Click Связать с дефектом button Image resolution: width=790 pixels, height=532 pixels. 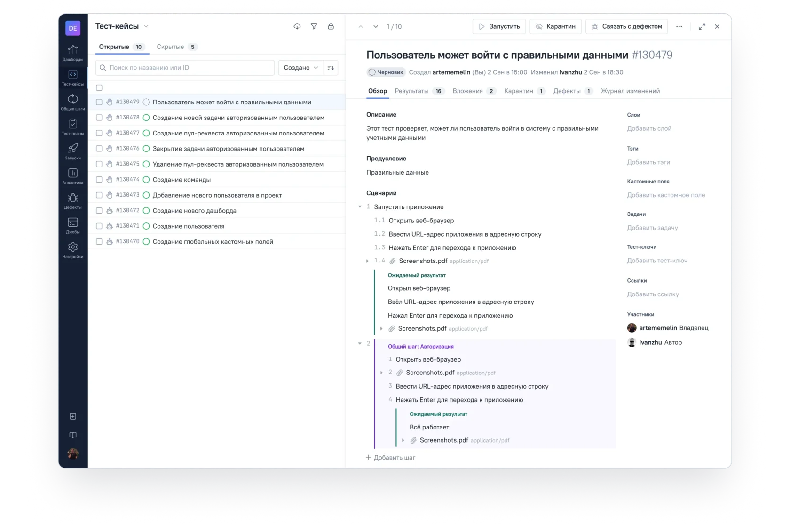627,27
